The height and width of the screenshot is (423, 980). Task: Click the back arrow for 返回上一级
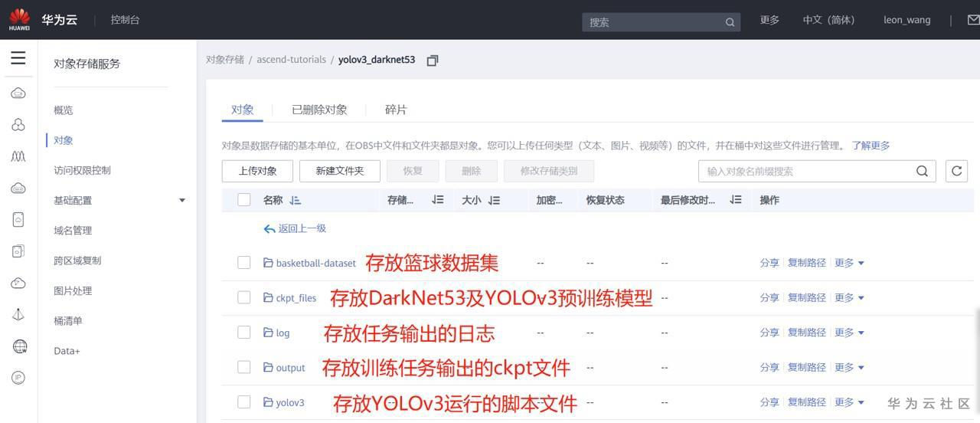click(x=269, y=228)
